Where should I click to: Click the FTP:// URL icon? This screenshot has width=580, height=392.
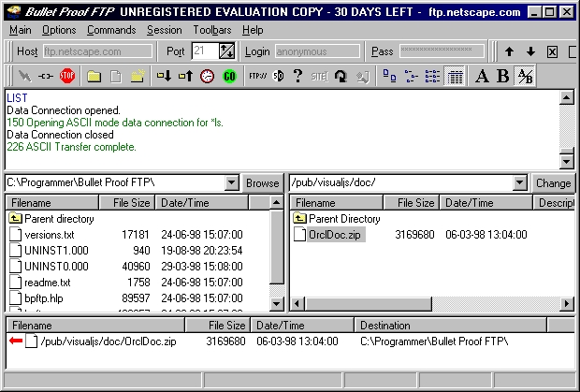tap(257, 76)
